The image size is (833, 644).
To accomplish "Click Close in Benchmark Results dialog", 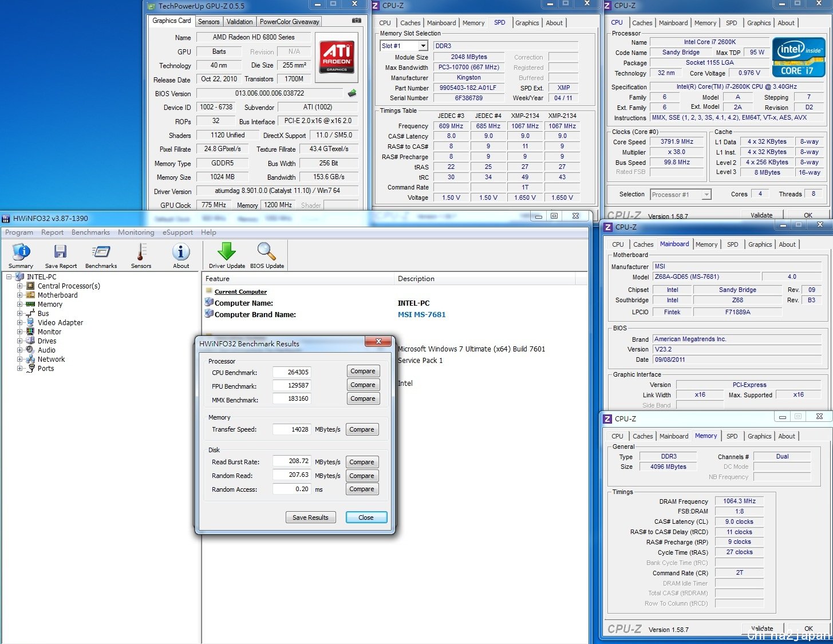I will pos(366,517).
